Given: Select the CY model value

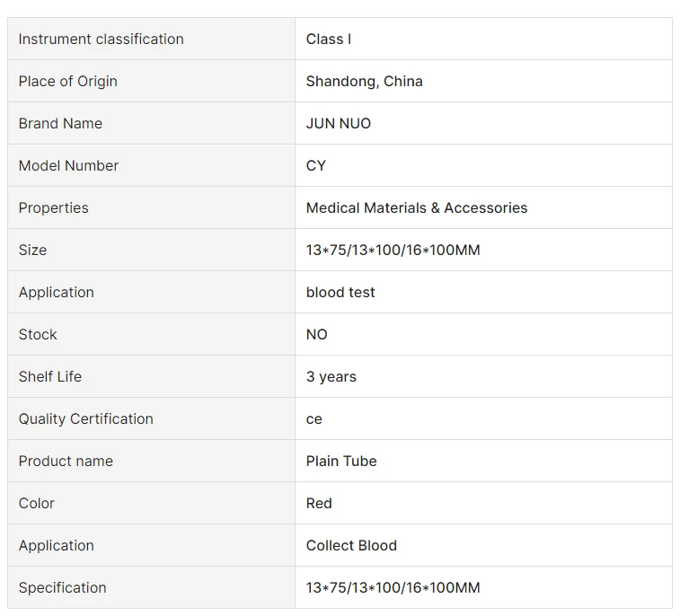Looking at the screenshot, I should point(316,165).
